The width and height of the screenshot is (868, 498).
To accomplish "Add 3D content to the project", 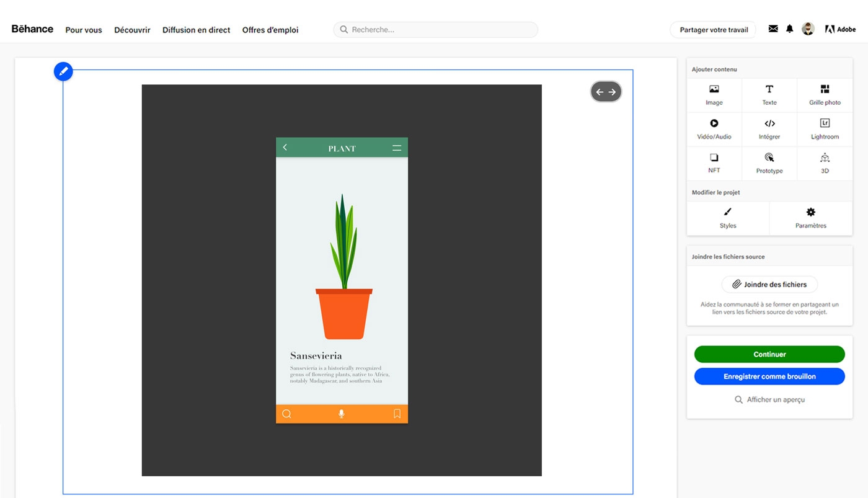I will [825, 162].
